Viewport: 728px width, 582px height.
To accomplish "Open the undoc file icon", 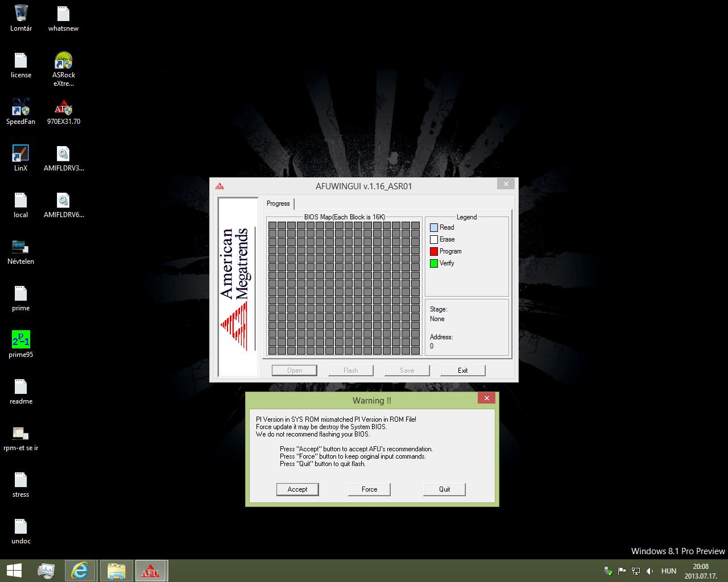I will click(x=21, y=531).
